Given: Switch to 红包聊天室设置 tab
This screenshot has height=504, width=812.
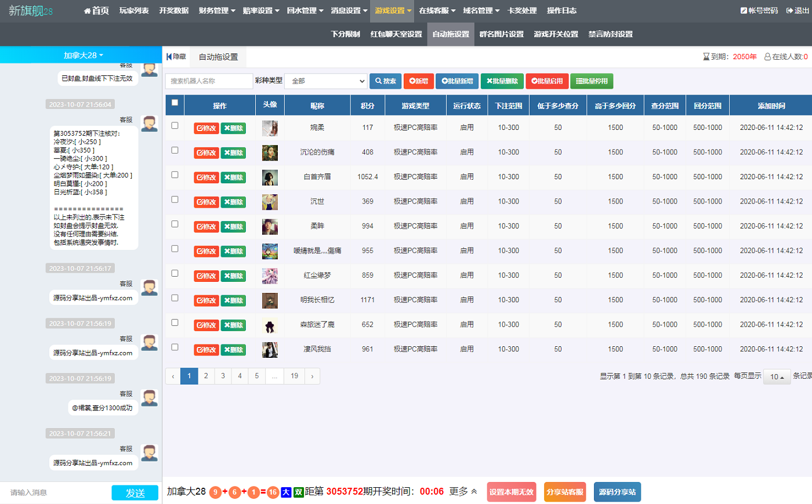Looking at the screenshot, I should (x=396, y=34).
